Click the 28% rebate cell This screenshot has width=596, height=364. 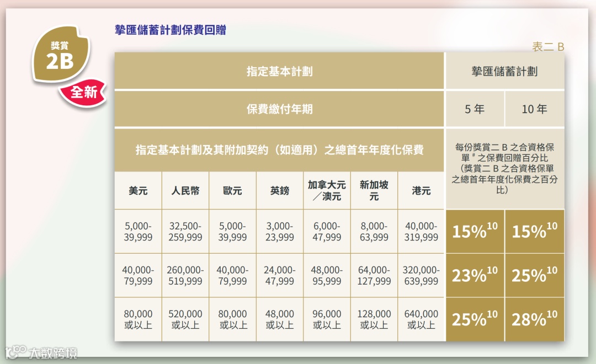(535, 319)
